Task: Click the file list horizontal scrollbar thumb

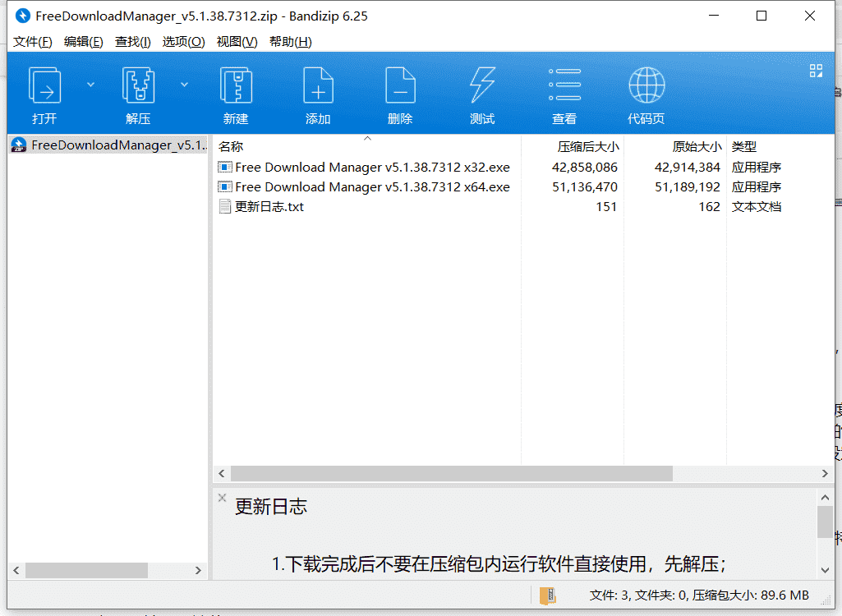Action: click(x=452, y=473)
